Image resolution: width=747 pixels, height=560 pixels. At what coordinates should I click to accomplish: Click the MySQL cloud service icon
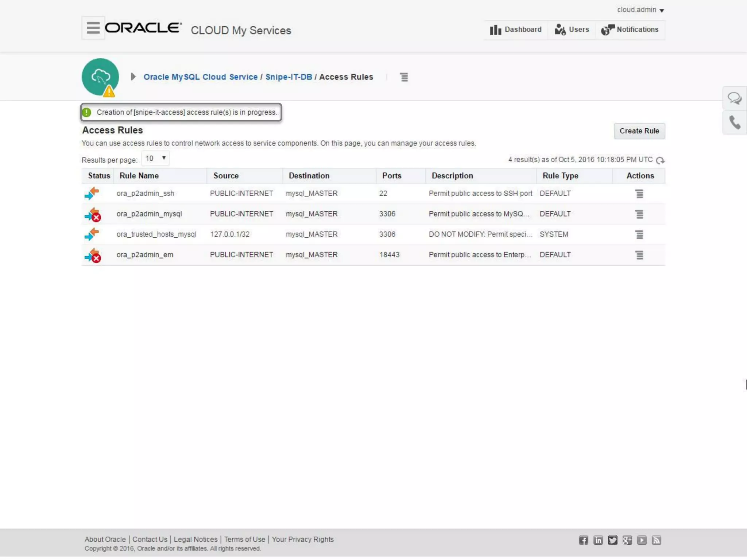[100, 77]
